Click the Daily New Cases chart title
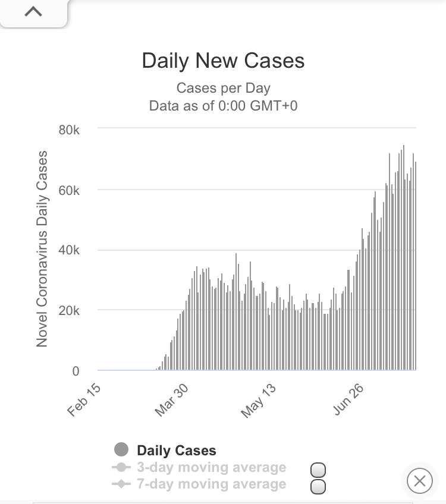 tap(223, 61)
